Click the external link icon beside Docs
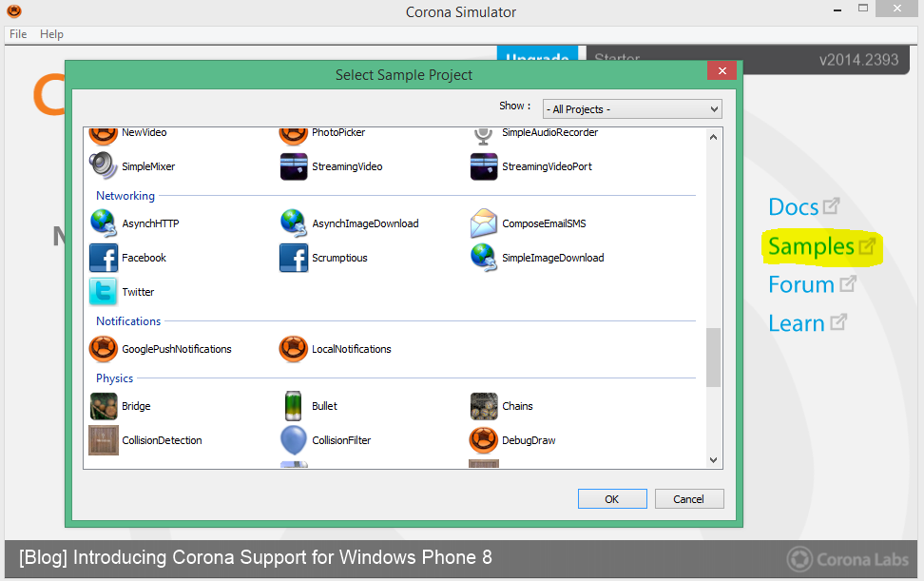The height and width of the screenshot is (581, 924). point(831,205)
